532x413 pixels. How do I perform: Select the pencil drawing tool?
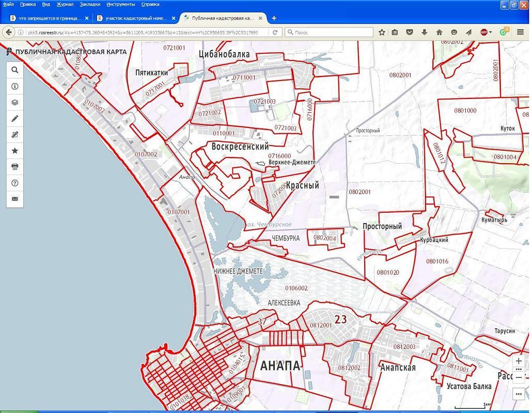(x=14, y=118)
